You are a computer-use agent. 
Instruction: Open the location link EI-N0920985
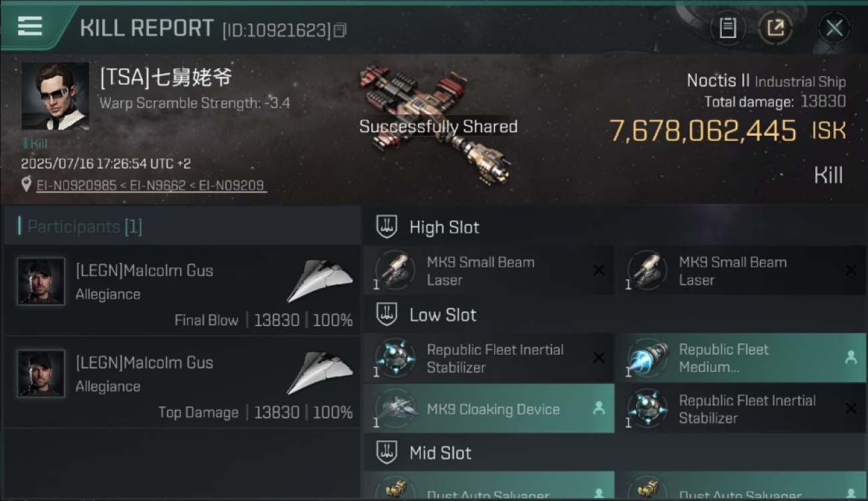[x=75, y=186]
